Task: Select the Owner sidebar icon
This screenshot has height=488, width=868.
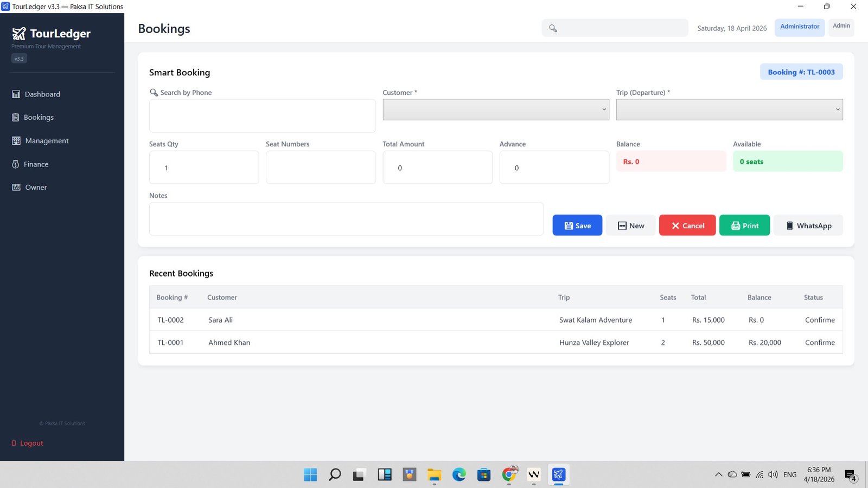Action: 16,187
